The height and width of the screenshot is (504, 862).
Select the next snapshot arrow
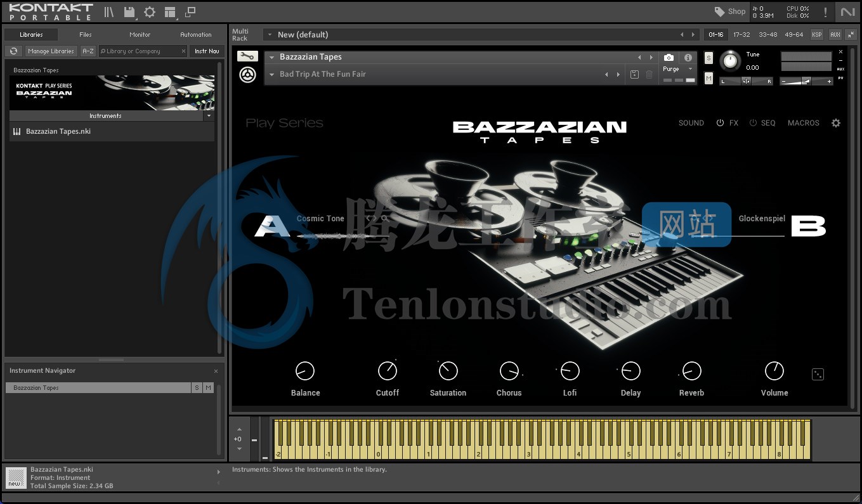(619, 74)
